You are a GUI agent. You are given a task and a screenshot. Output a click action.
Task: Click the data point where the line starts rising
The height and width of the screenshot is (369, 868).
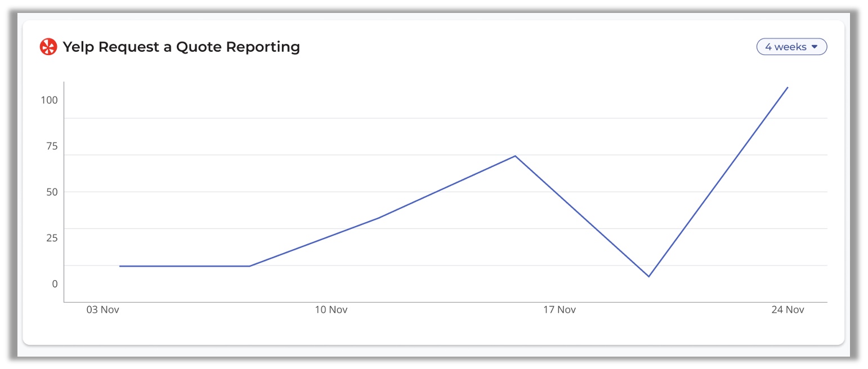249,266
